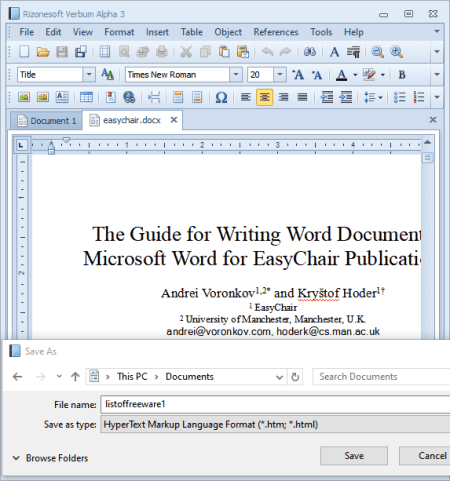Open the Insert menu
The width and height of the screenshot is (450, 481).
coord(157,32)
